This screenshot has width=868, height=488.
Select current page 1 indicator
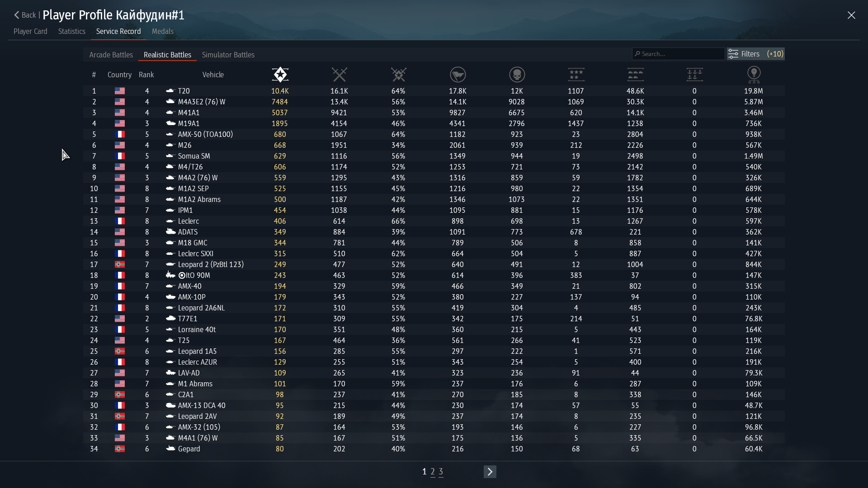click(425, 472)
